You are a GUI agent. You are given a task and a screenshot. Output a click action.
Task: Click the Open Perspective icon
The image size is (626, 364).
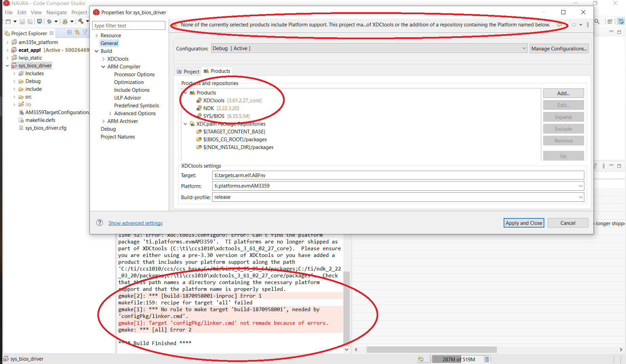pos(610,21)
